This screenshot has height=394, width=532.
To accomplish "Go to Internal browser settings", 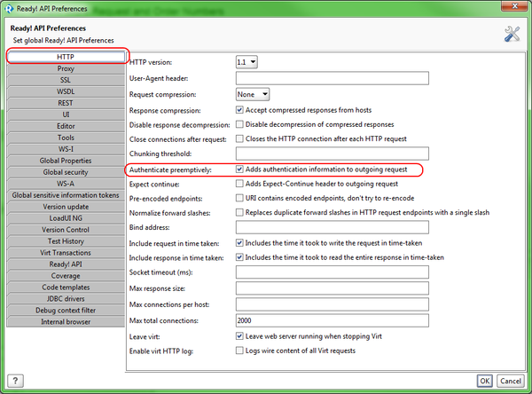I will [x=66, y=321].
